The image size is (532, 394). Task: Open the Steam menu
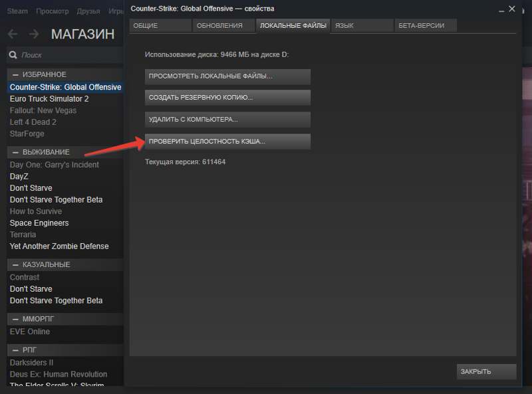[17, 11]
